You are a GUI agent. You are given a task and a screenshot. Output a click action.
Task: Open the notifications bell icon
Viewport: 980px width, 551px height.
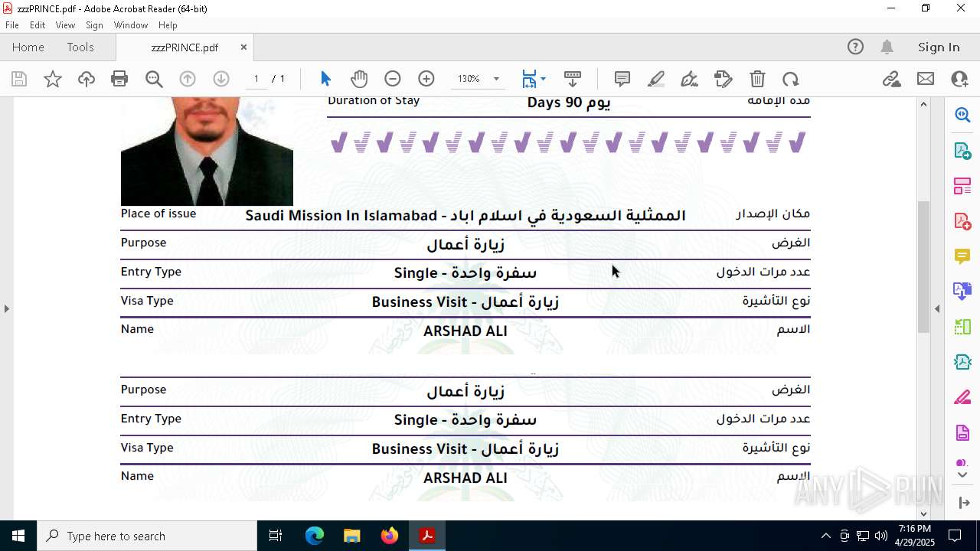click(x=887, y=47)
